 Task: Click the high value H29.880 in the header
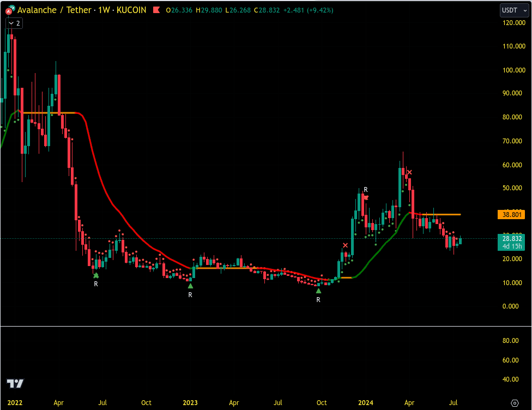tap(209, 10)
